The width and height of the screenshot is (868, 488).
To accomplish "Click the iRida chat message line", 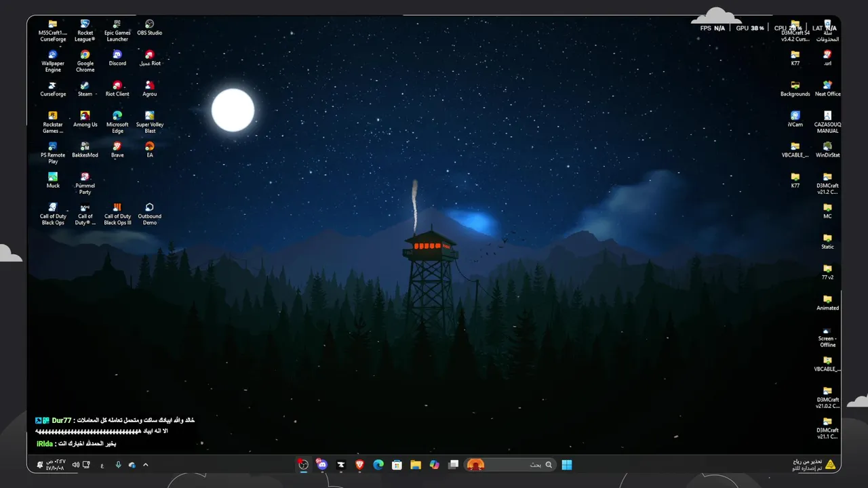I will (76, 444).
